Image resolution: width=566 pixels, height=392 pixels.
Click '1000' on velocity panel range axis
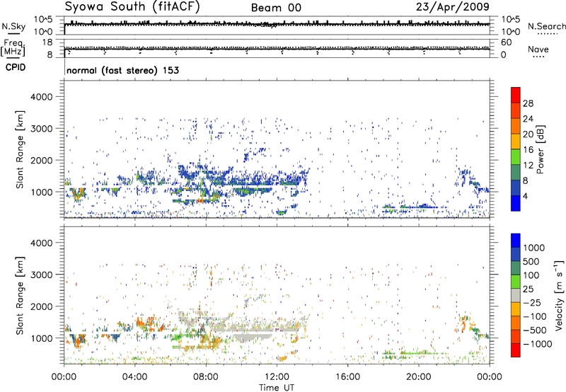tap(41, 338)
